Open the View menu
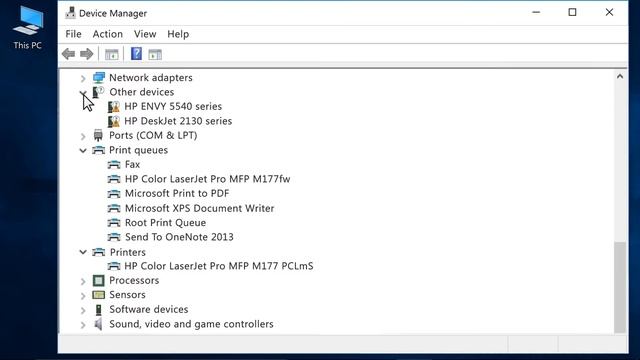The image size is (640, 360). (x=145, y=34)
